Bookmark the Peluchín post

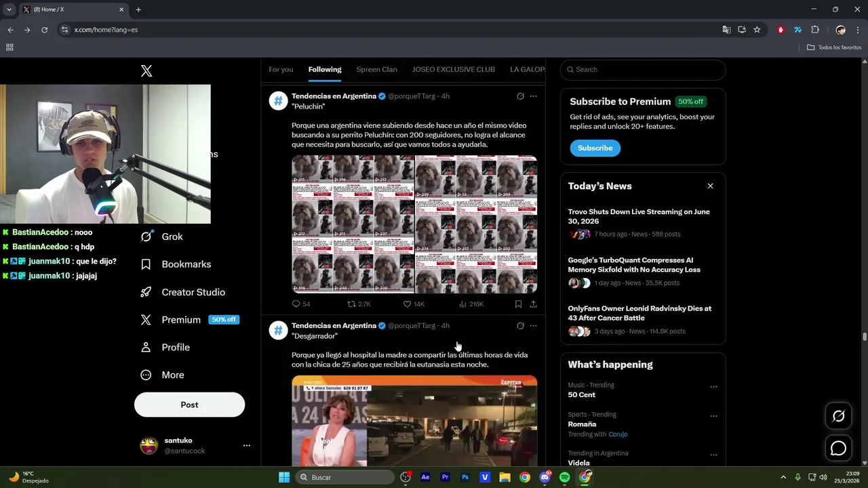(x=518, y=304)
